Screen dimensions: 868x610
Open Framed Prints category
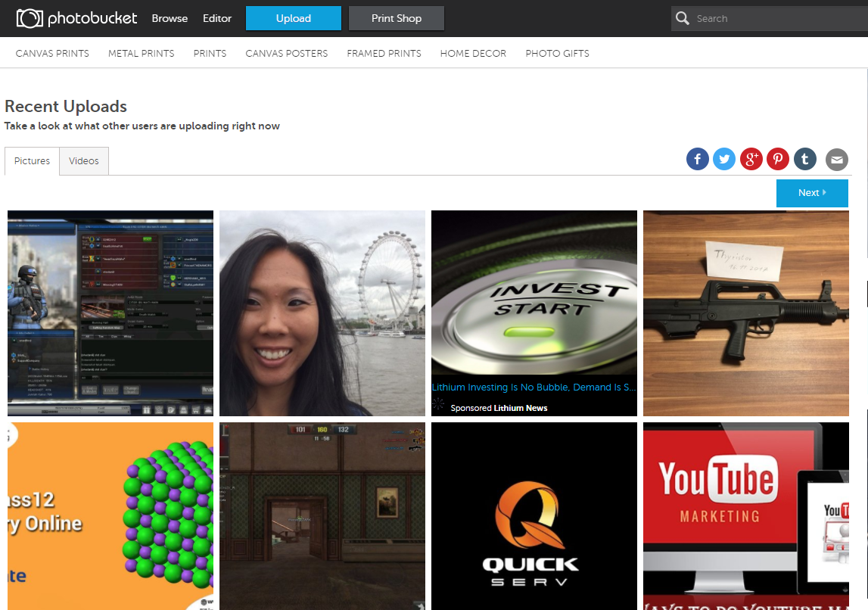(384, 53)
